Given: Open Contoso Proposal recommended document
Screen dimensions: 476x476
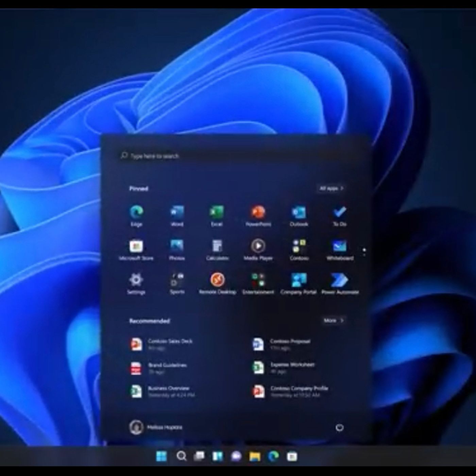Looking at the screenshot, I should (x=282, y=344).
